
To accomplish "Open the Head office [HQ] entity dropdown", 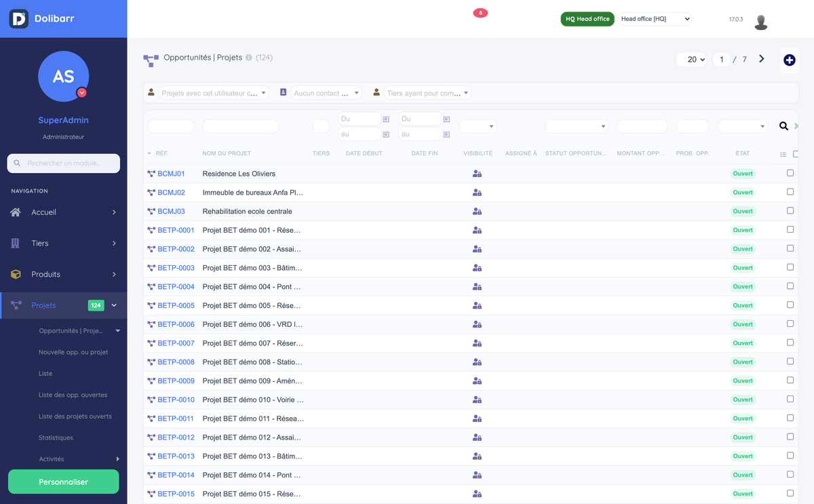I will (x=655, y=19).
